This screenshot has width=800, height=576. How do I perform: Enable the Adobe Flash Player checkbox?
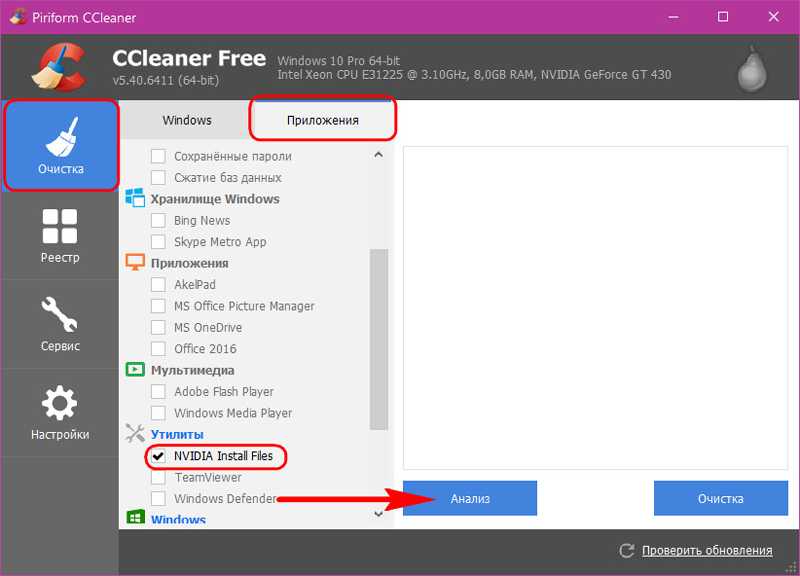tap(158, 392)
